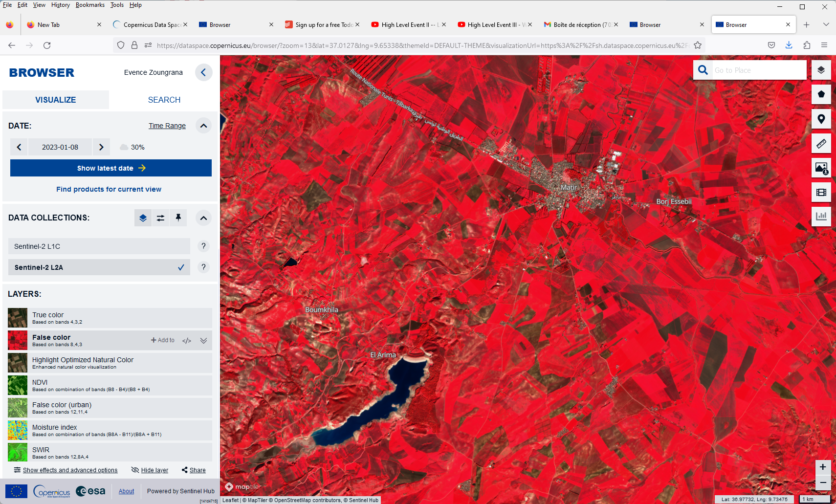Click the Share link
This screenshot has width=836, height=504.
194,470
